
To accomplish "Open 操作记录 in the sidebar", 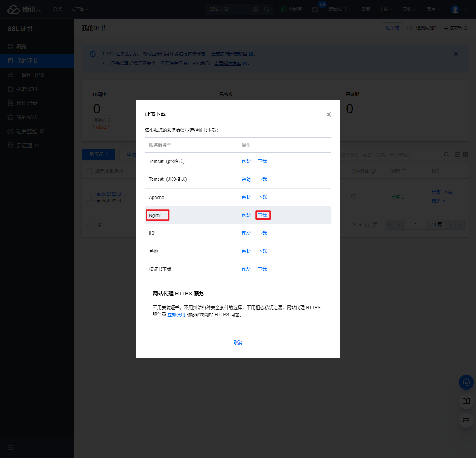I will [37, 103].
